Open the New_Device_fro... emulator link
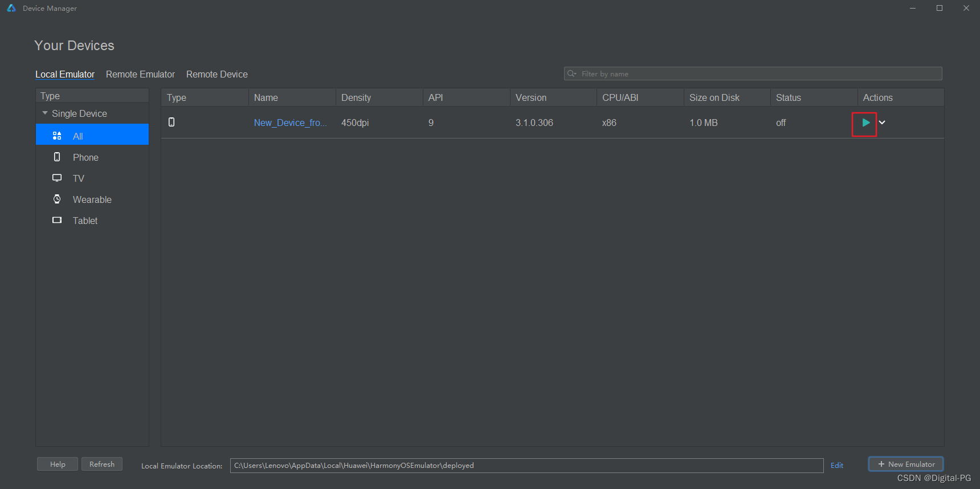980x489 pixels. click(291, 123)
